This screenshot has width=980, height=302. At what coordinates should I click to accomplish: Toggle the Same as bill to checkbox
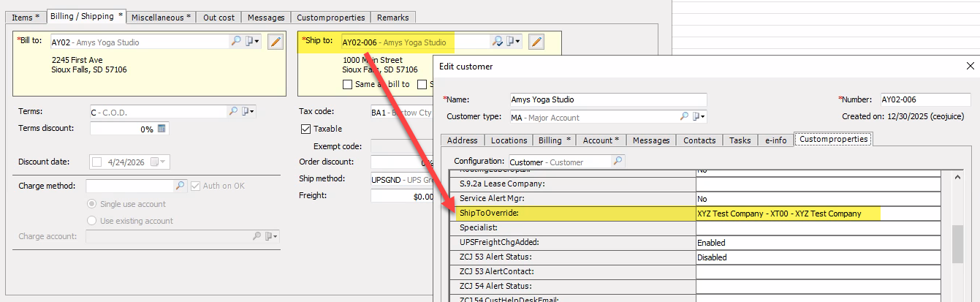pos(347,84)
